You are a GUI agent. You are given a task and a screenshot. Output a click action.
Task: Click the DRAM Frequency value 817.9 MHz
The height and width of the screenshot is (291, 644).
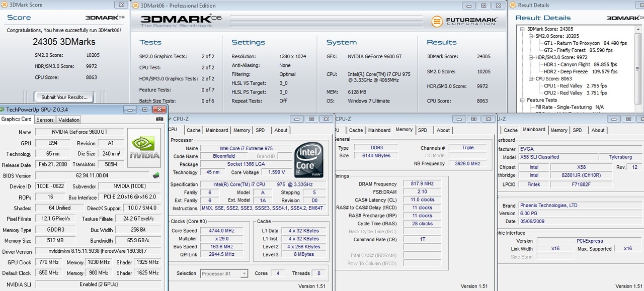(x=422, y=184)
